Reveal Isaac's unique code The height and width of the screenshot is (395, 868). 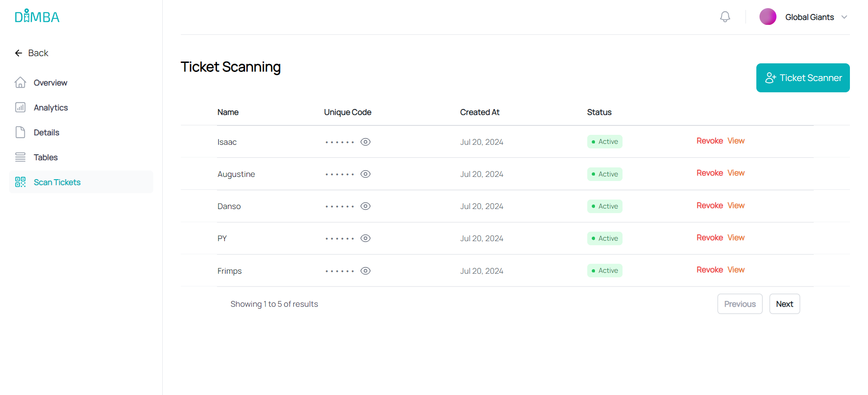(x=365, y=142)
